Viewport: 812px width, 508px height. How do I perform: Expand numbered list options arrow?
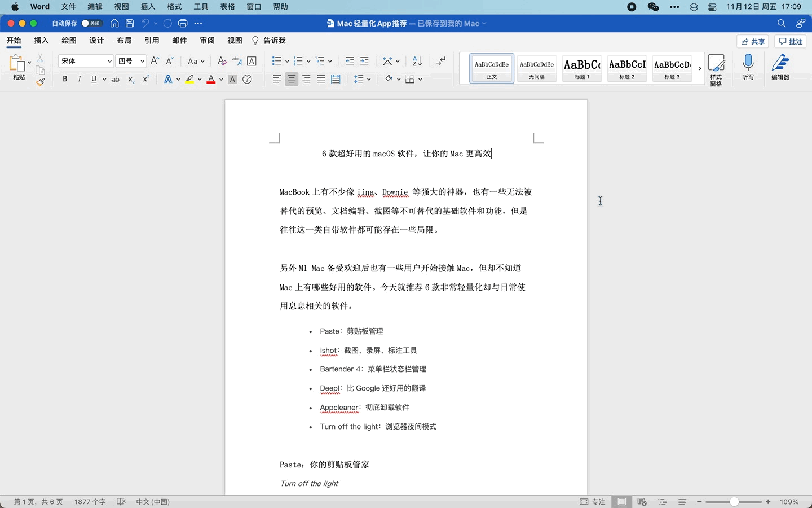tap(308, 61)
